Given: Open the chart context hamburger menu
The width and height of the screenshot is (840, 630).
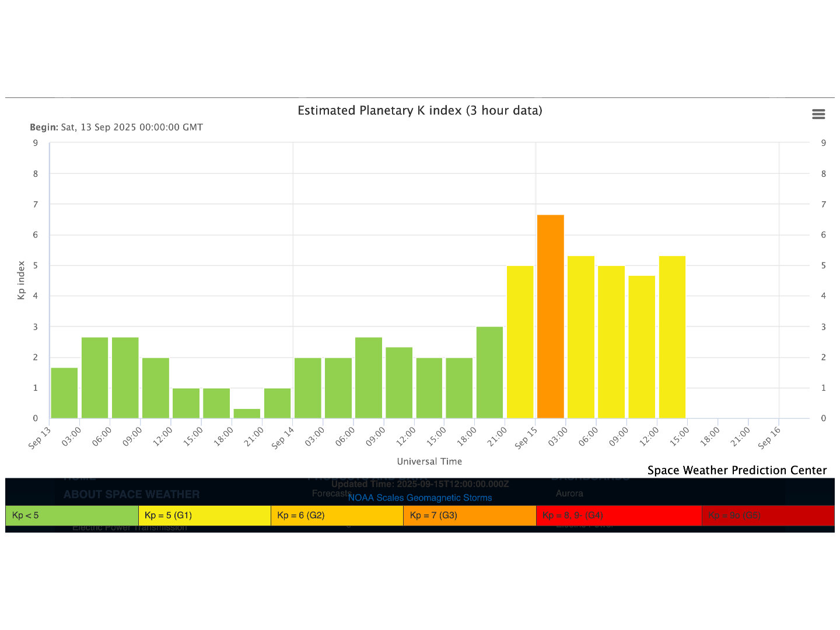Looking at the screenshot, I should 818,114.
